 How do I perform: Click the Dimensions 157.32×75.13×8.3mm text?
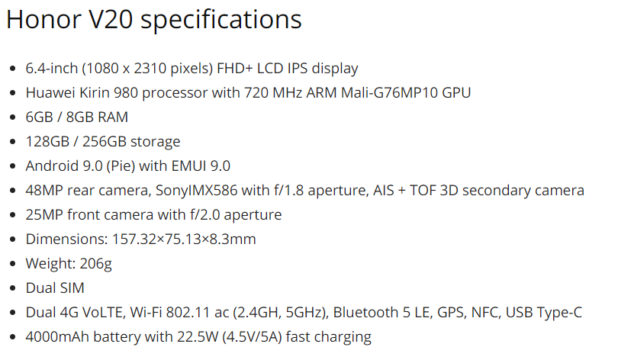tap(141, 239)
